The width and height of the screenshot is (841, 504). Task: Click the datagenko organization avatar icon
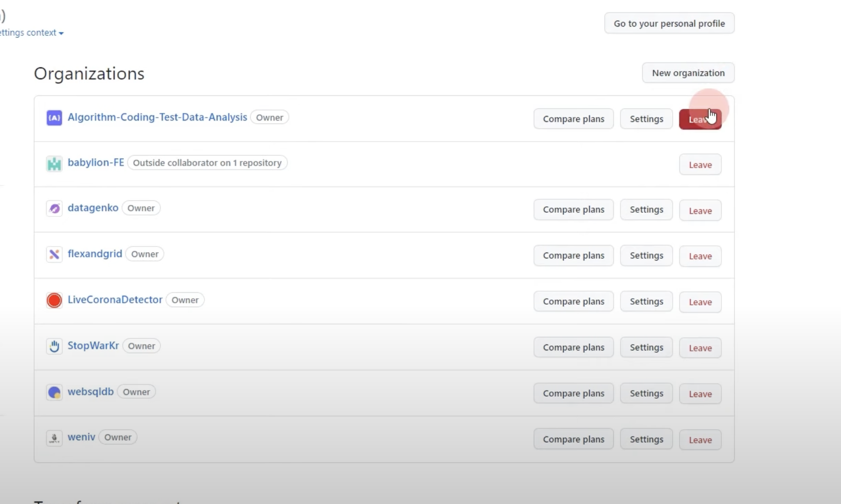54,208
